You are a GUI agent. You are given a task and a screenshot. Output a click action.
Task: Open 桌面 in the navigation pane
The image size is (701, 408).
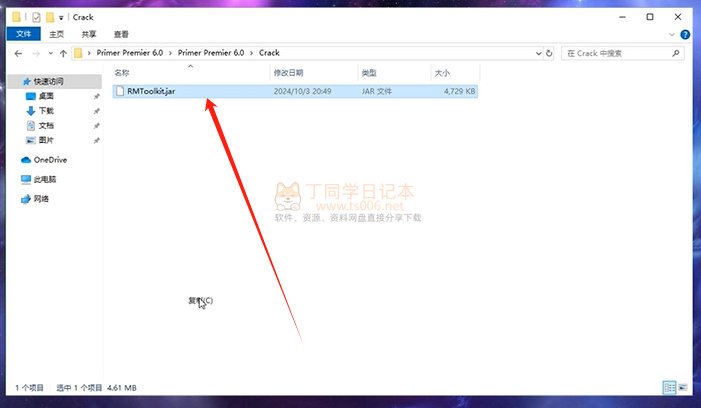coord(46,96)
